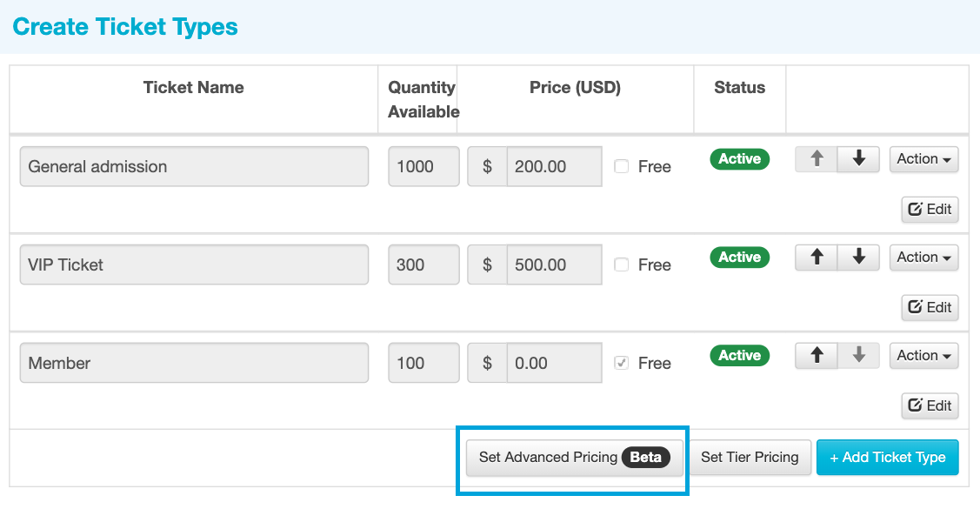
Task: Edit the VIP Ticket
Action: (x=930, y=308)
